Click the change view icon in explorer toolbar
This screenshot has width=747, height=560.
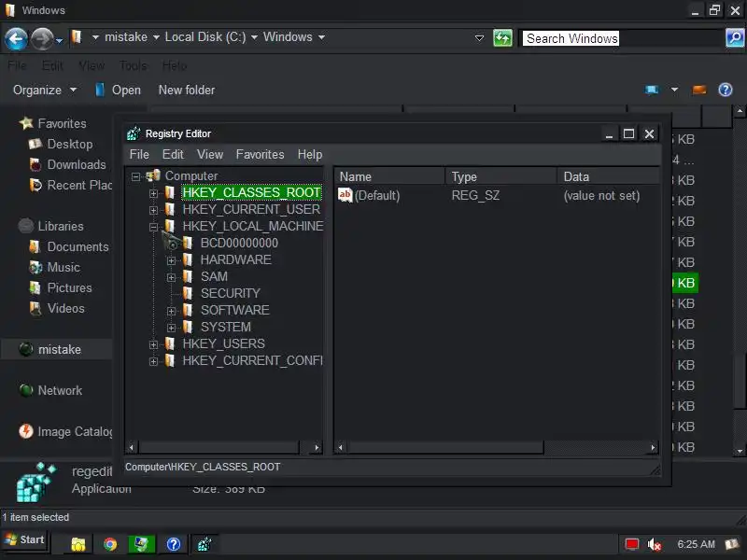pos(651,90)
